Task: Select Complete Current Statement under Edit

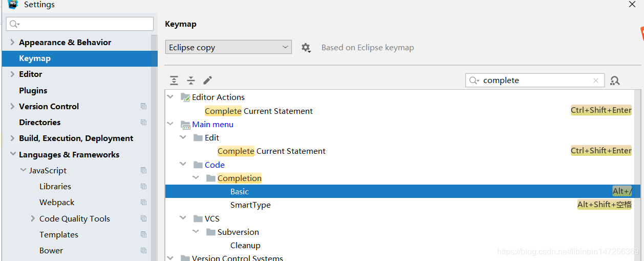Action: (x=271, y=151)
